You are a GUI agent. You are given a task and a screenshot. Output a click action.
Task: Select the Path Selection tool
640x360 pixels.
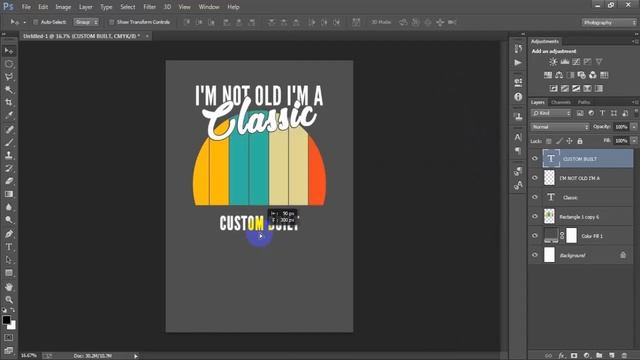9,260
